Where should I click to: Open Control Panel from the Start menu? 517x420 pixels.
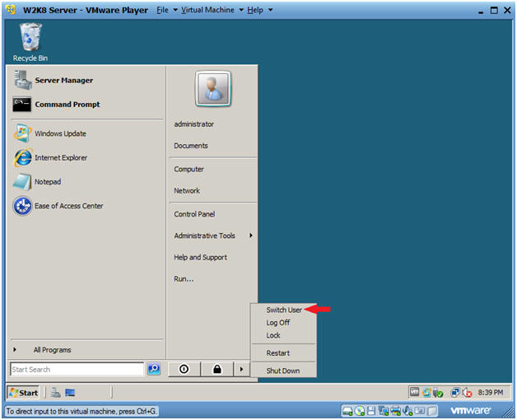(213, 214)
